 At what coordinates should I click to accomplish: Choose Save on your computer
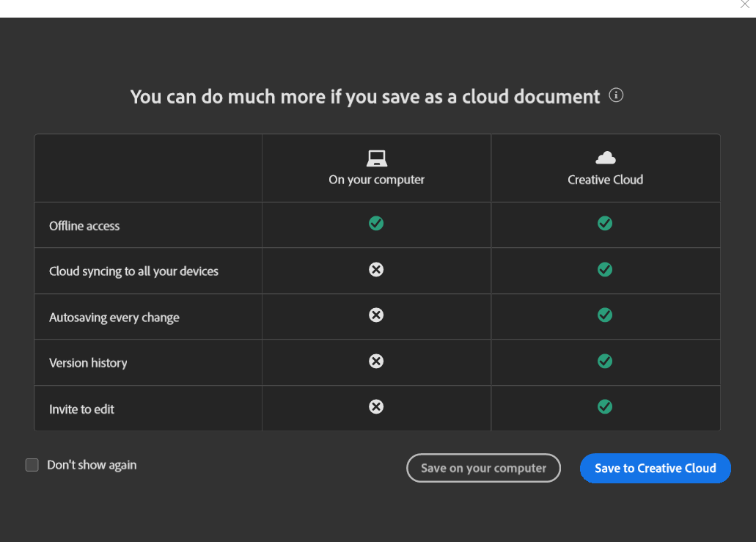pos(483,468)
